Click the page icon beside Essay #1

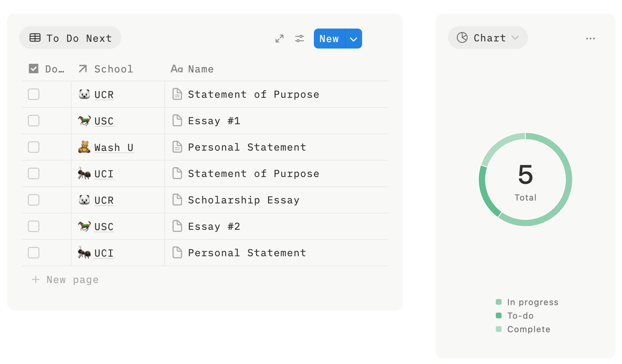click(177, 121)
